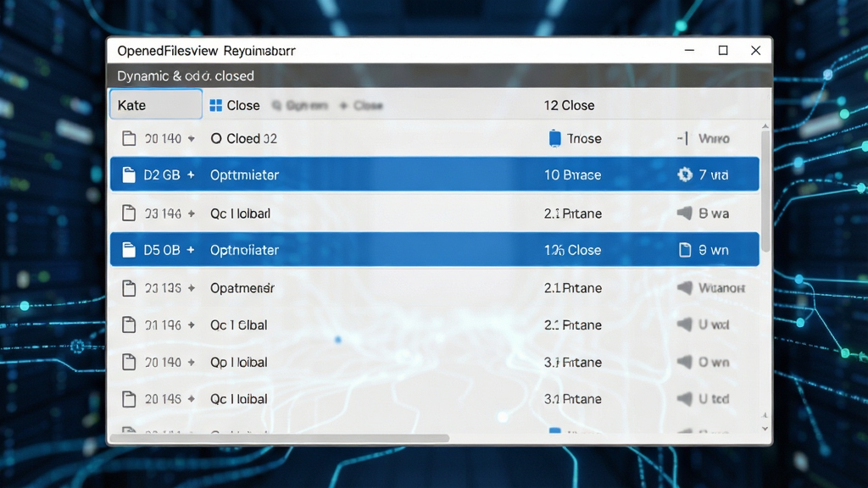Click the 12 Close column header
The width and height of the screenshot is (868, 488).
tap(569, 105)
